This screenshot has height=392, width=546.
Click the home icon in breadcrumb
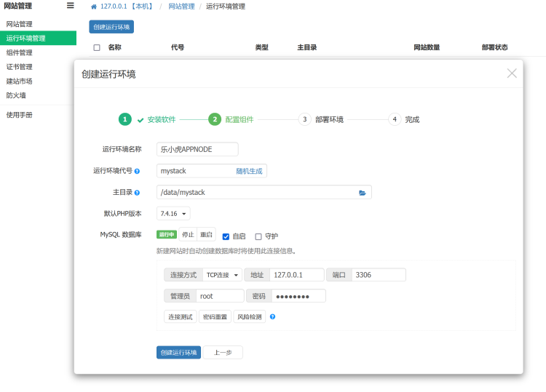click(x=94, y=7)
